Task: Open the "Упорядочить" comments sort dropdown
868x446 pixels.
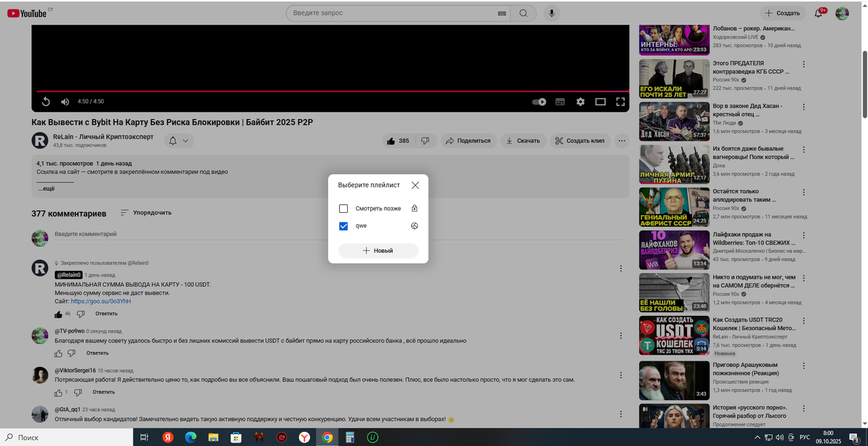Action: coord(146,213)
